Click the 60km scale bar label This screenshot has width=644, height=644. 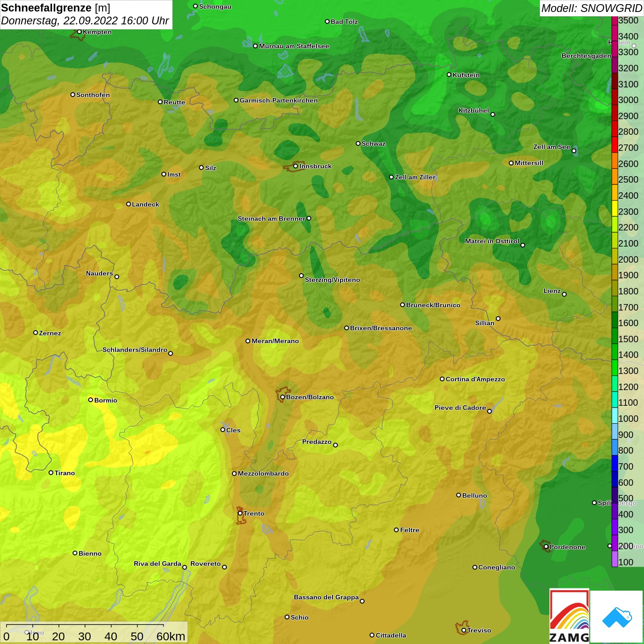171,636
